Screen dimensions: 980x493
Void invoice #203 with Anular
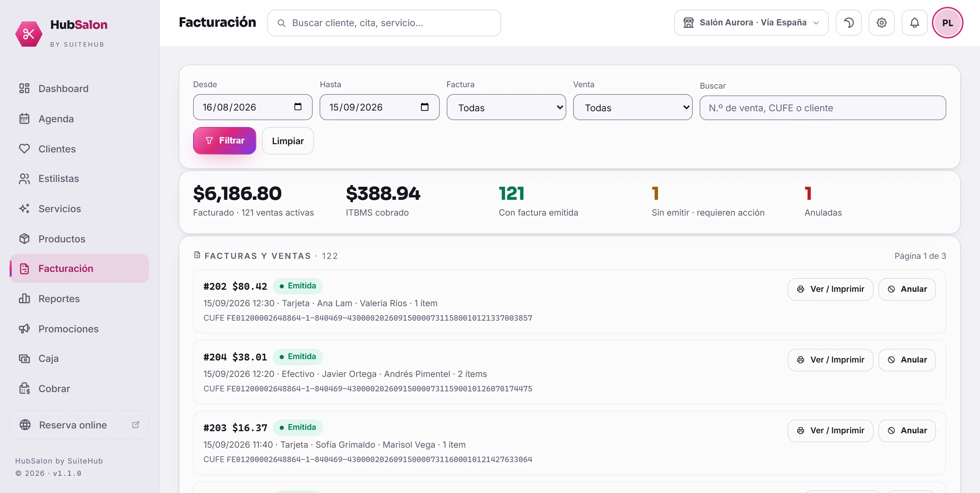coord(907,431)
